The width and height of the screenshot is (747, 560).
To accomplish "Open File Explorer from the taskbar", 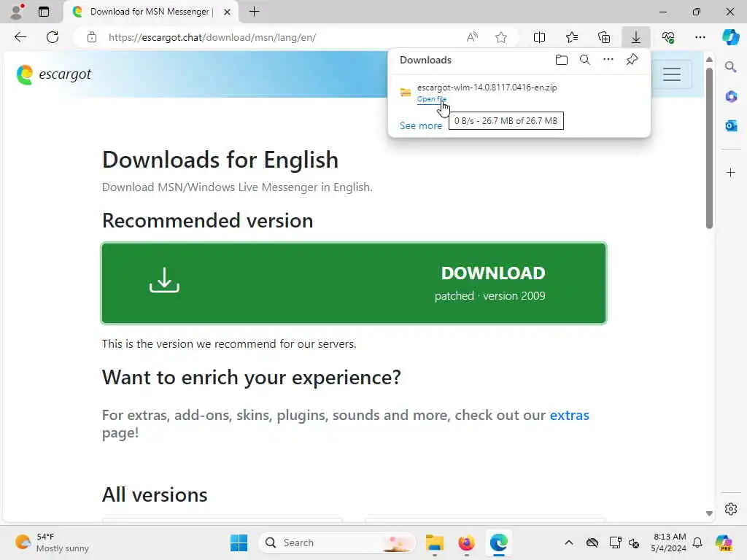I will [434, 542].
